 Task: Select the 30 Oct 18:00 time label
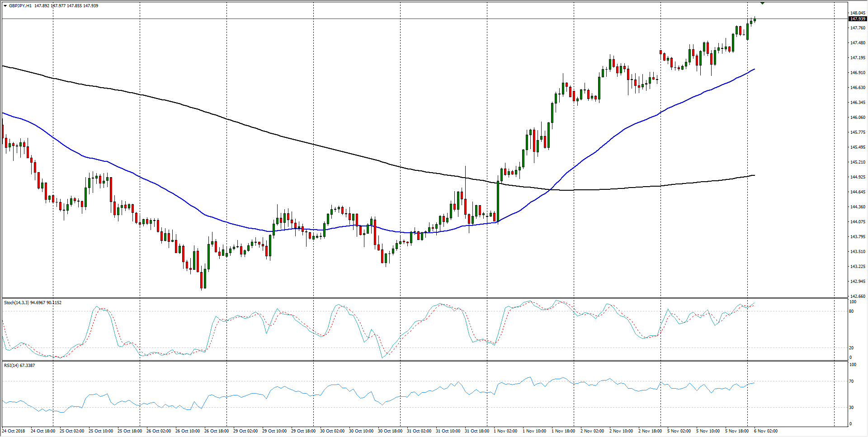(390, 431)
